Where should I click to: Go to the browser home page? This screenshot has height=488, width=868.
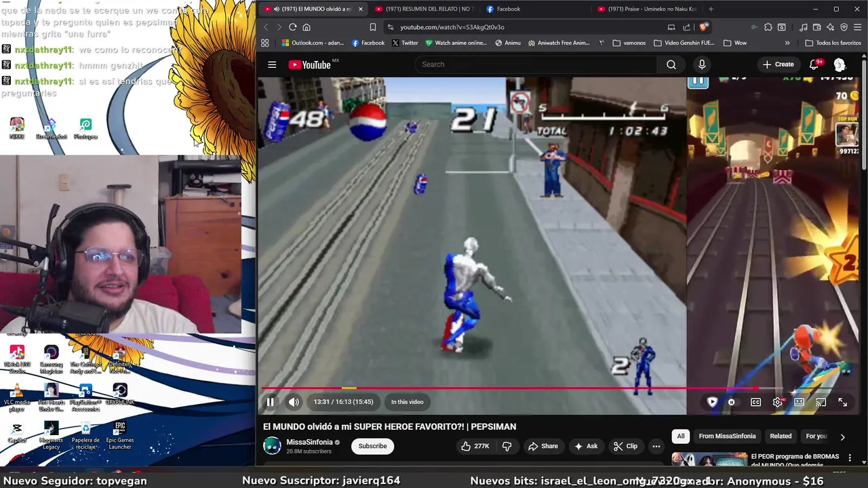click(307, 27)
